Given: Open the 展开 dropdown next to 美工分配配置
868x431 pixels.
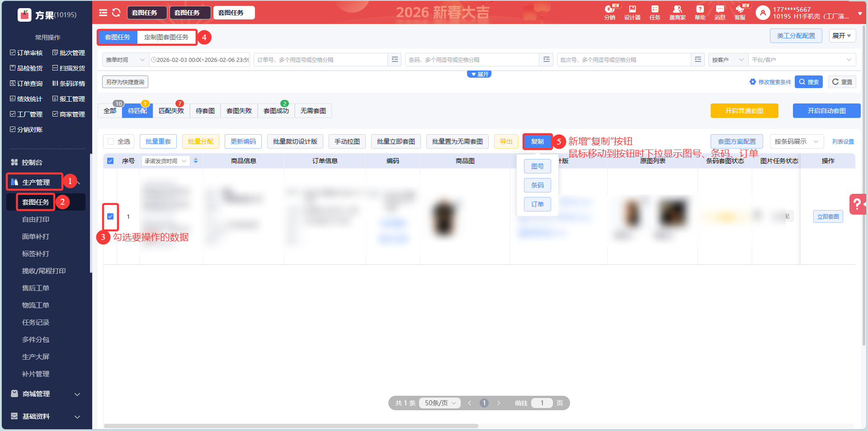Looking at the screenshot, I should coord(842,36).
